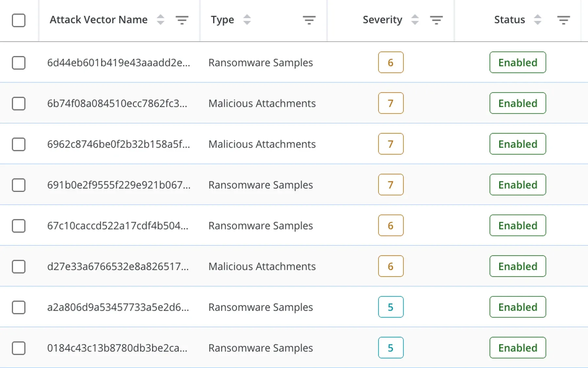The width and height of the screenshot is (588, 368).
Task: Select checkbox for a2a806d9a53457733a5e2d6
Action: click(19, 307)
